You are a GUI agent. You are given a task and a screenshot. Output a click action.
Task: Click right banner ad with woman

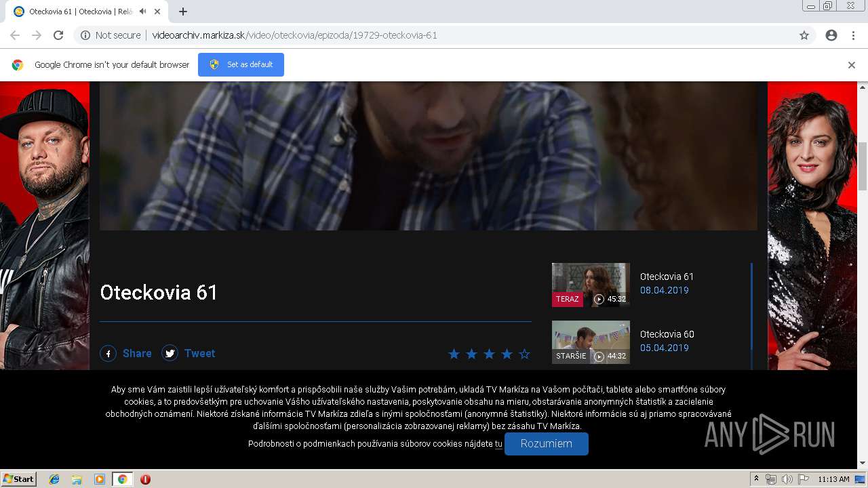coord(812,226)
